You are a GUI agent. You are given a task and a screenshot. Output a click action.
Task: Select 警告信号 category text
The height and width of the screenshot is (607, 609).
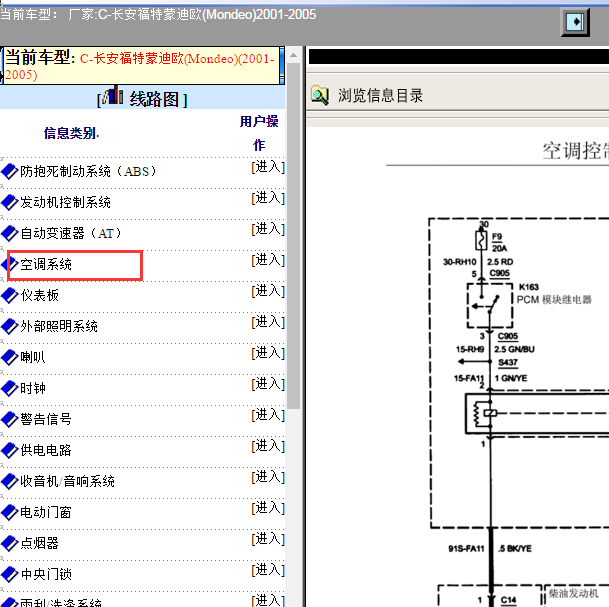click(x=46, y=419)
